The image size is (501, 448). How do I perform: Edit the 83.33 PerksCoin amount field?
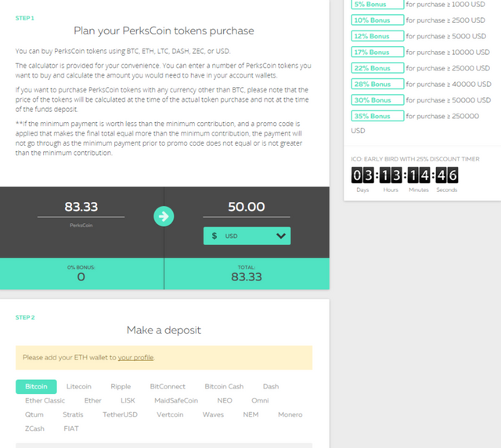(x=81, y=208)
